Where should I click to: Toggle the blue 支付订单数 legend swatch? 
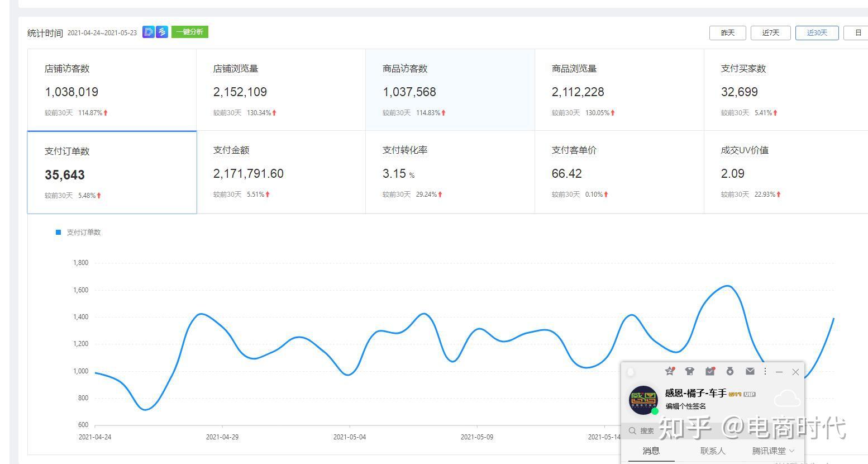(x=58, y=233)
